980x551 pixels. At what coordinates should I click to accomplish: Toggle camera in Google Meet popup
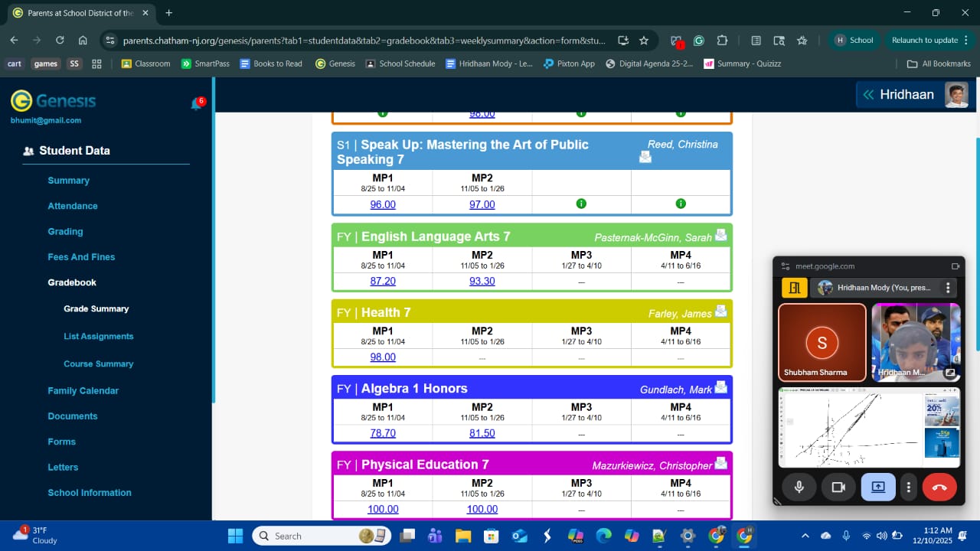click(x=838, y=487)
